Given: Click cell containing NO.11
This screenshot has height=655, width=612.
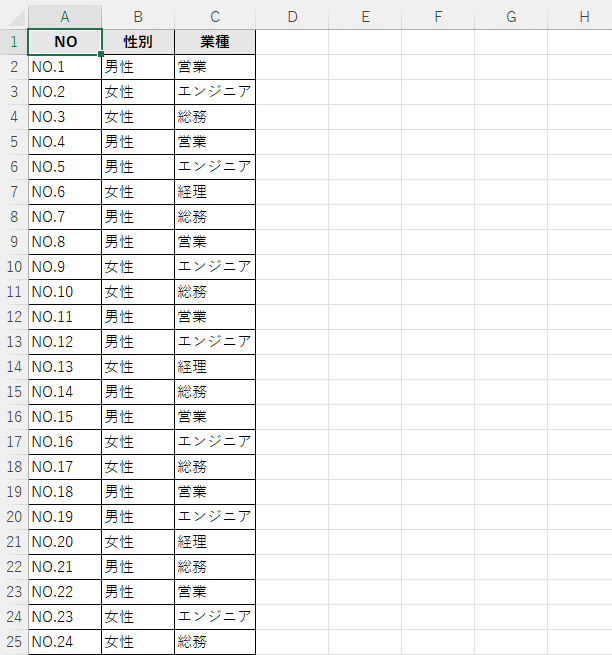Looking at the screenshot, I should (x=65, y=317).
